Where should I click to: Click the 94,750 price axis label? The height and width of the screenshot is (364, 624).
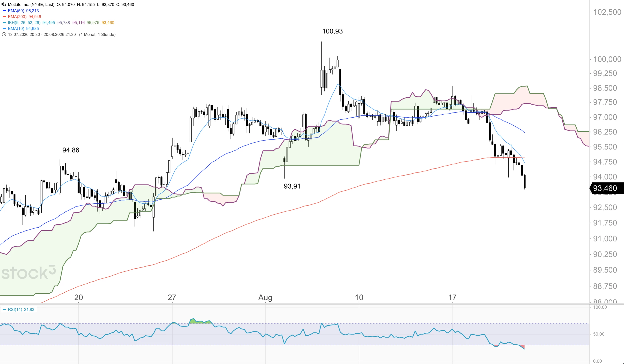click(x=605, y=162)
